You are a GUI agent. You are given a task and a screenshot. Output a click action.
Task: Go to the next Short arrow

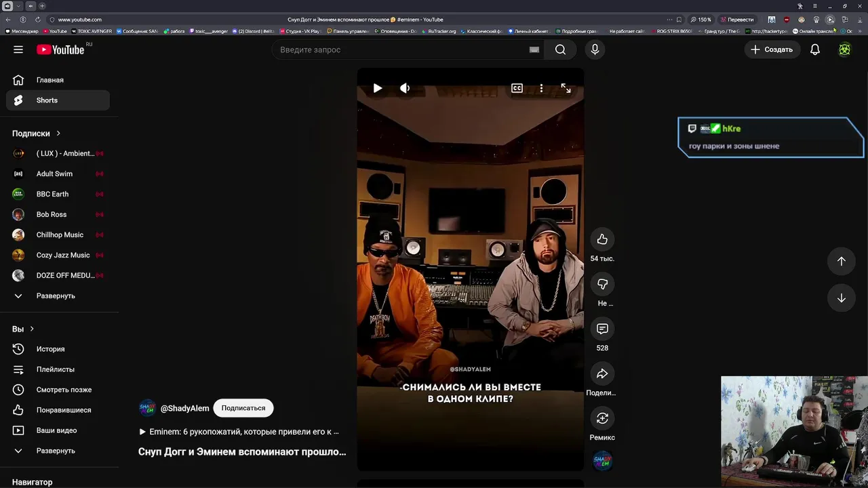click(841, 298)
